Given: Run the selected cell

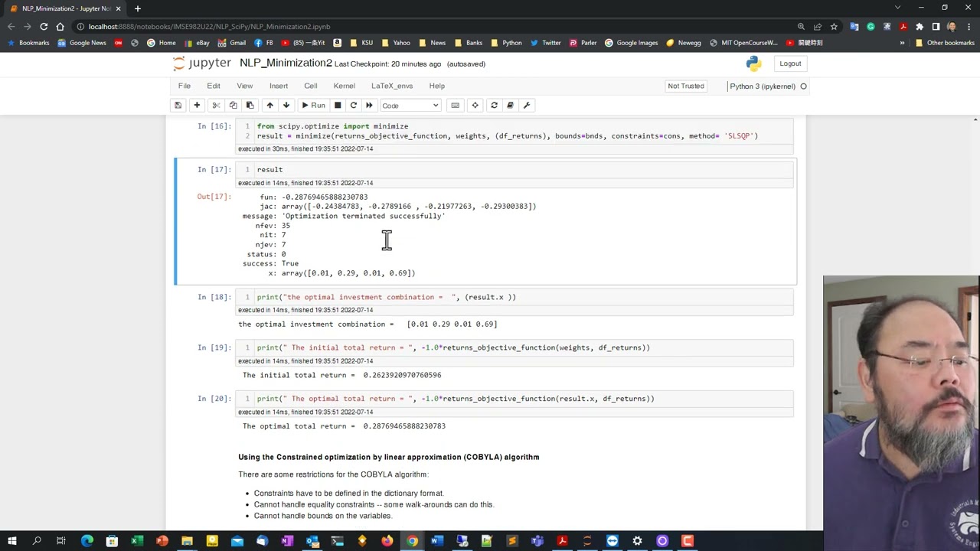Looking at the screenshot, I should [313, 106].
